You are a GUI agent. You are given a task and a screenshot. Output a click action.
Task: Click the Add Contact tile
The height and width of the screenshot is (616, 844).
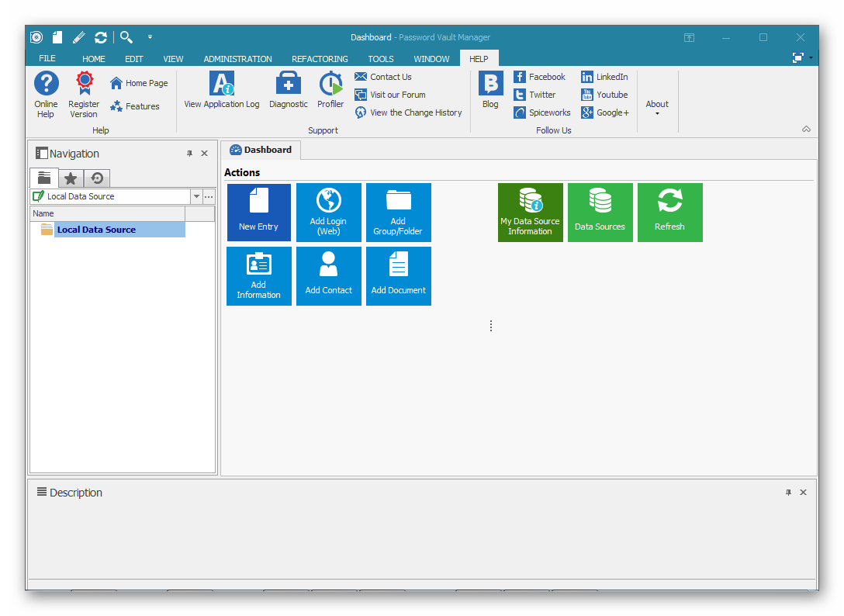(x=329, y=276)
